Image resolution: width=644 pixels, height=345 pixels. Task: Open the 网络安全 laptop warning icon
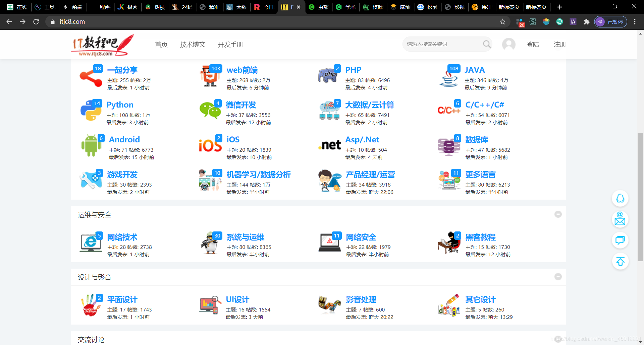(x=329, y=243)
